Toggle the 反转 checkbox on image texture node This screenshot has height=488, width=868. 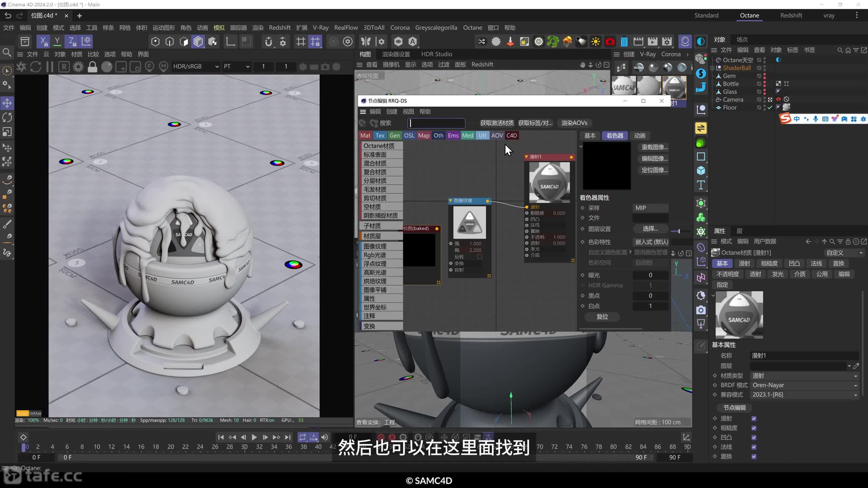click(x=479, y=257)
